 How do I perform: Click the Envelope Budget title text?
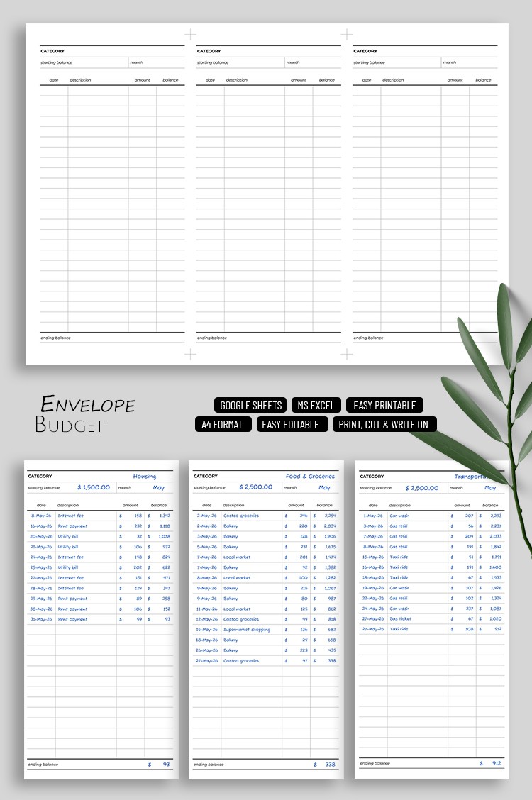coord(85,414)
